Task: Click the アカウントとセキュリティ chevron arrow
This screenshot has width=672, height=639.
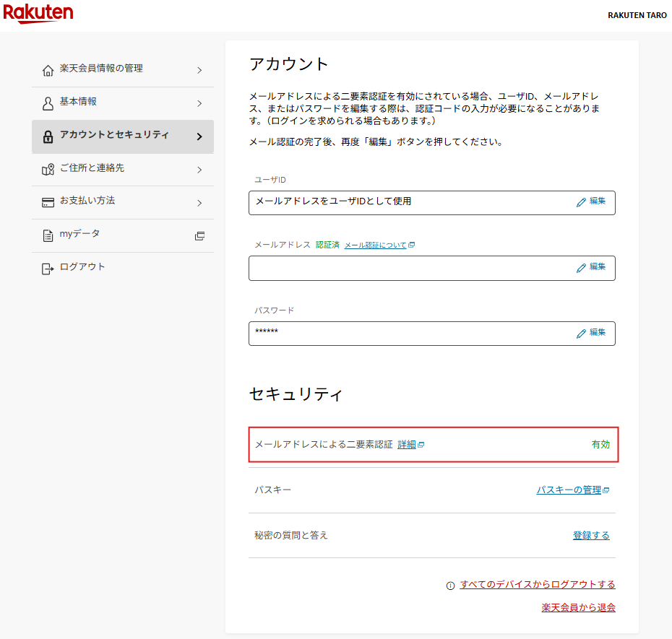Action: click(x=199, y=136)
